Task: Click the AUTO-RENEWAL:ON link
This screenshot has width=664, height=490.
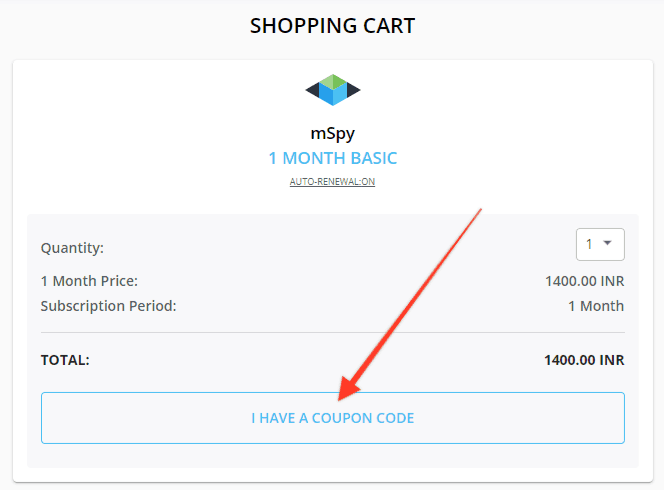Action: click(x=332, y=182)
